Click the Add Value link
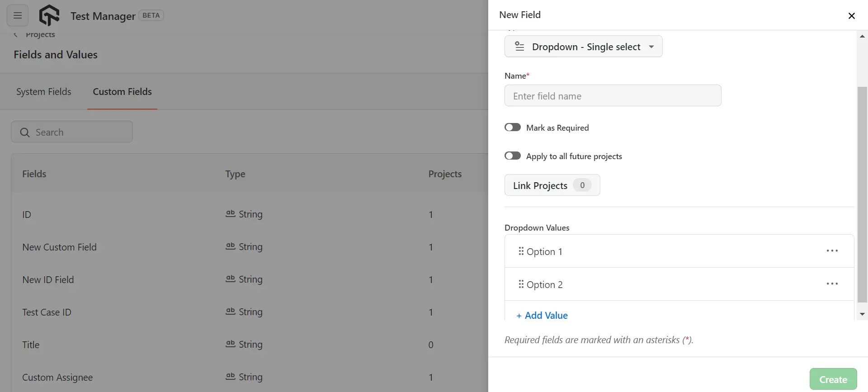The image size is (868, 392). tap(542, 316)
